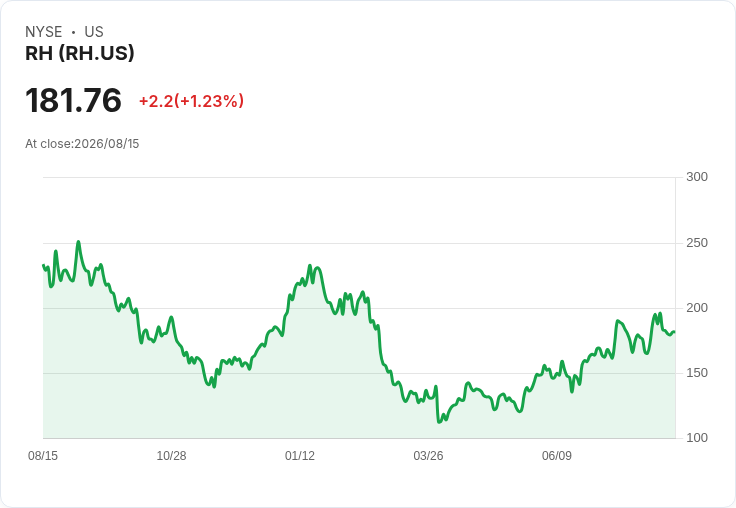Click the 08/15 x-axis date label
This screenshot has height=508, width=736.
click(43, 455)
